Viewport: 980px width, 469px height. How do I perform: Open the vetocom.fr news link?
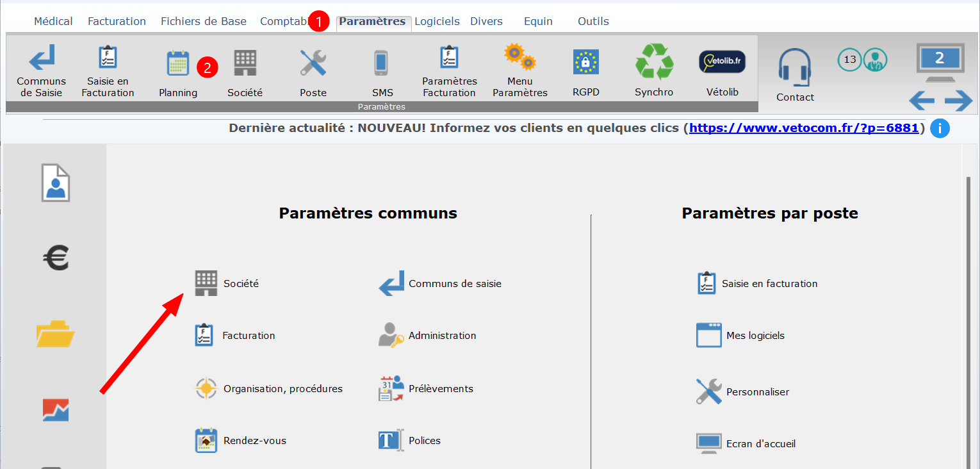point(804,128)
